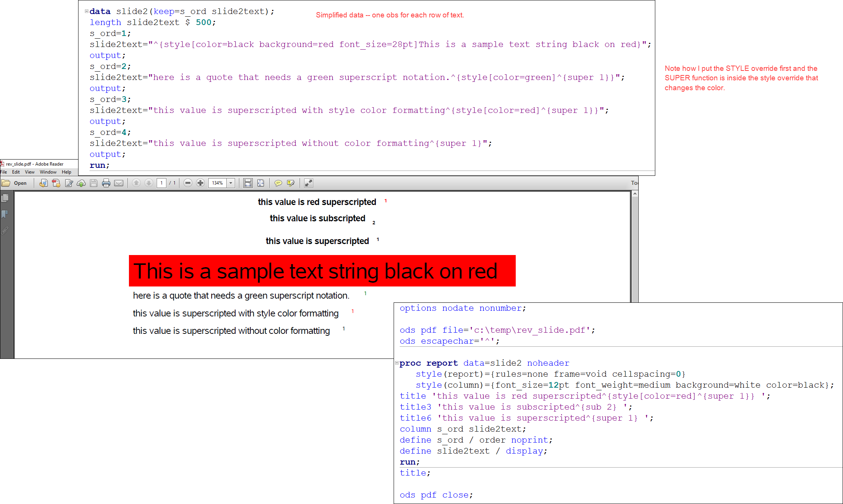Open the 134% zoom level dropdown

click(x=231, y=183)
